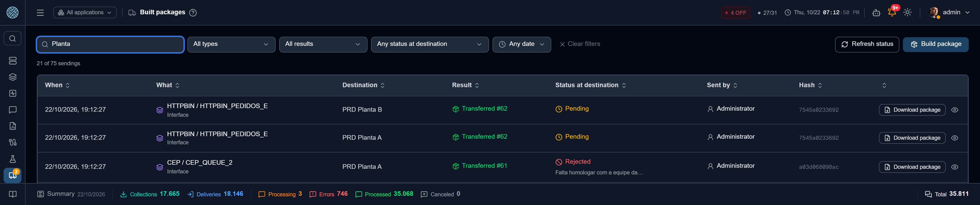Click Refresh status button
The width and height of the screenshot is (980, 205).
[867, 45]
